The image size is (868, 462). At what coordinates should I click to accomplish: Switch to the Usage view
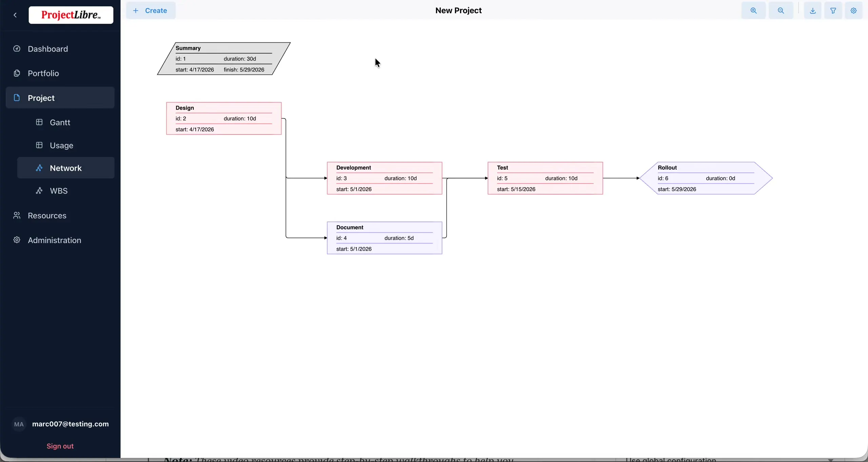tap(66, 145)
